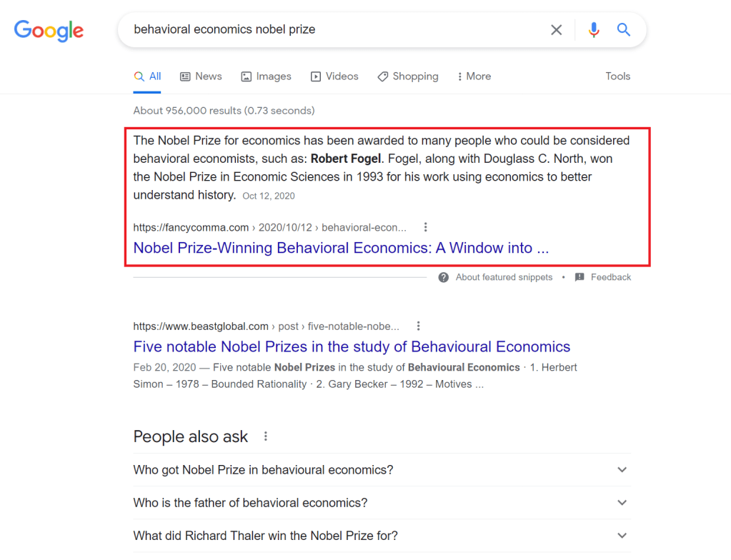Open the three-dot menu beside fancycomma.com result
Viewport: 731px width, 560px height.
point(425,226)
